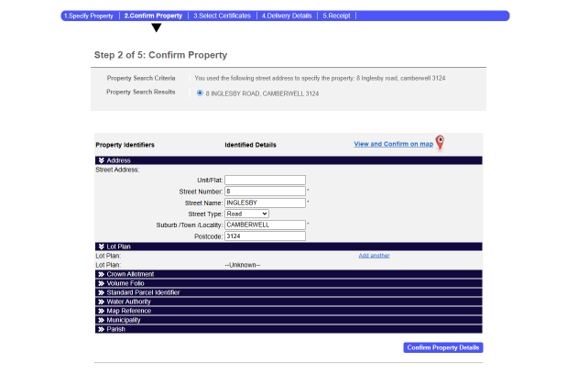This screenshot has width=567, height=373.
Task: Open View and Confirm on map link
Action: [x=393, y=144]
